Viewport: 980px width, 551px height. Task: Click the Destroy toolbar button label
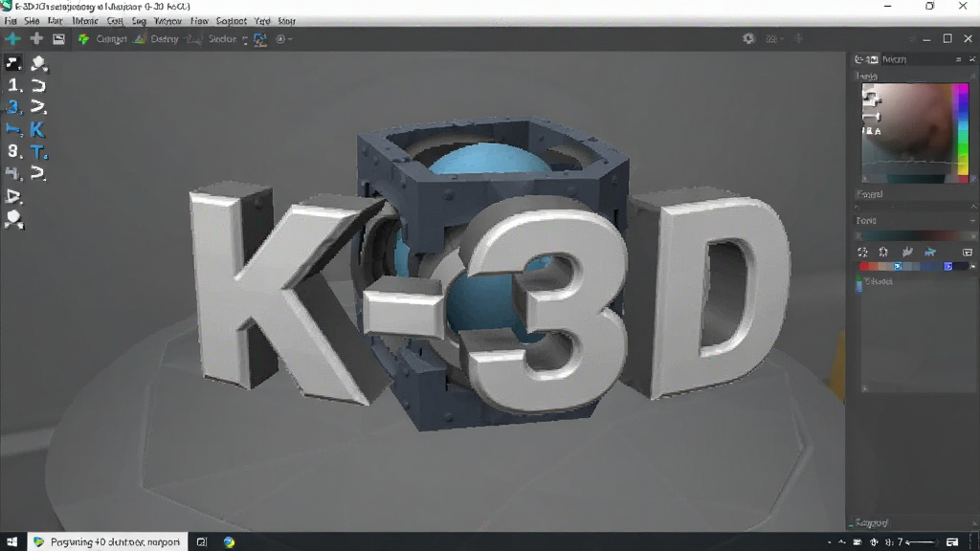(x=165, y=39)
